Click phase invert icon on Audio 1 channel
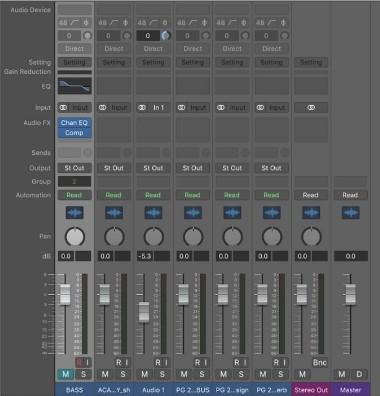 (165, 23)
